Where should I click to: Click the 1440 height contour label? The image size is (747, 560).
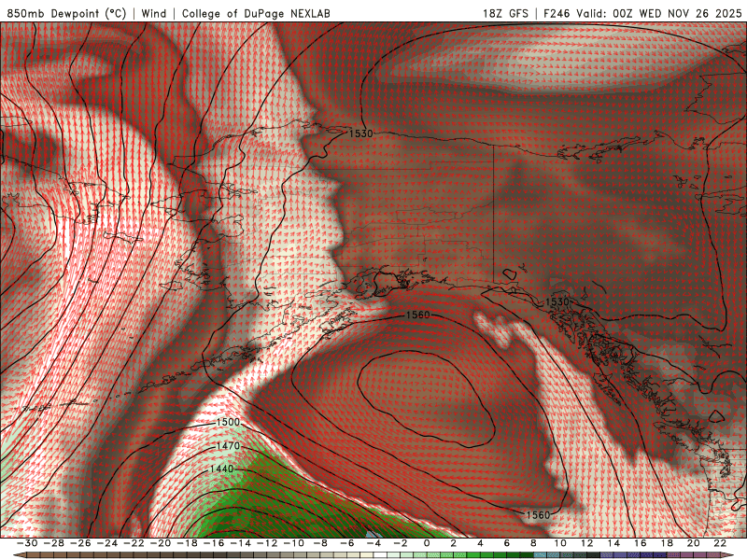click(x=222, y=469)
